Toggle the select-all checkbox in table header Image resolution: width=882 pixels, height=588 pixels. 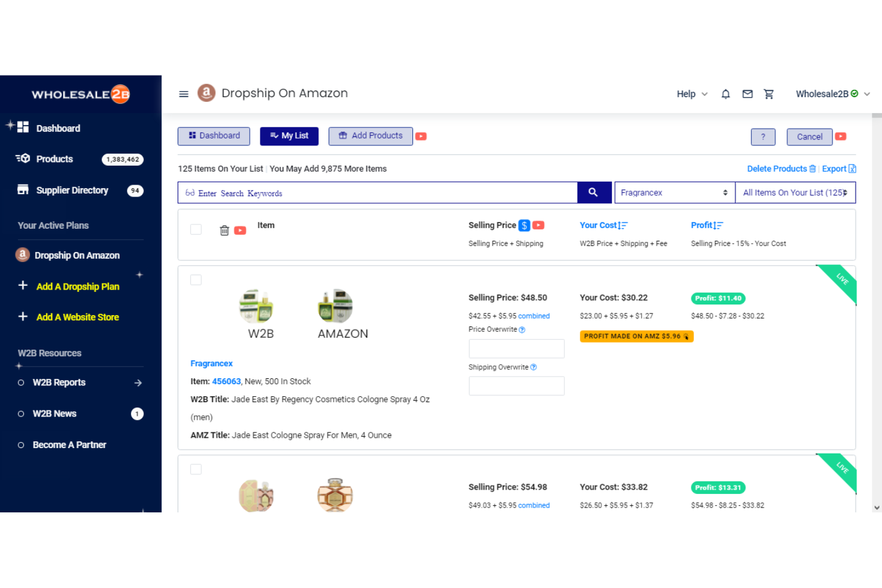195,229
